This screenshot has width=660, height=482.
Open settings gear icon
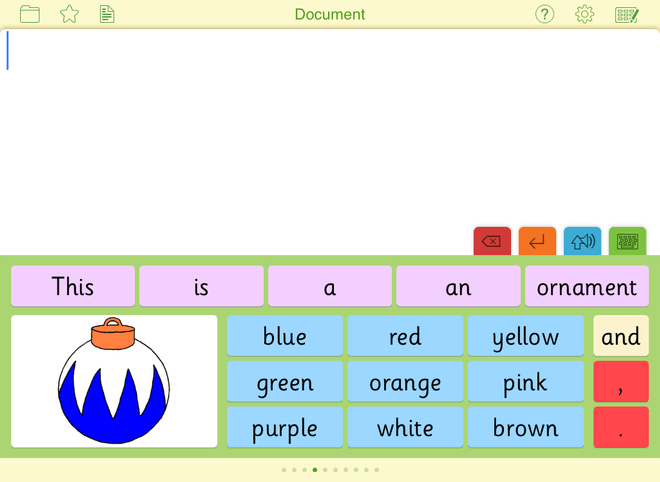pyautogui.click(x=585, y=14)
